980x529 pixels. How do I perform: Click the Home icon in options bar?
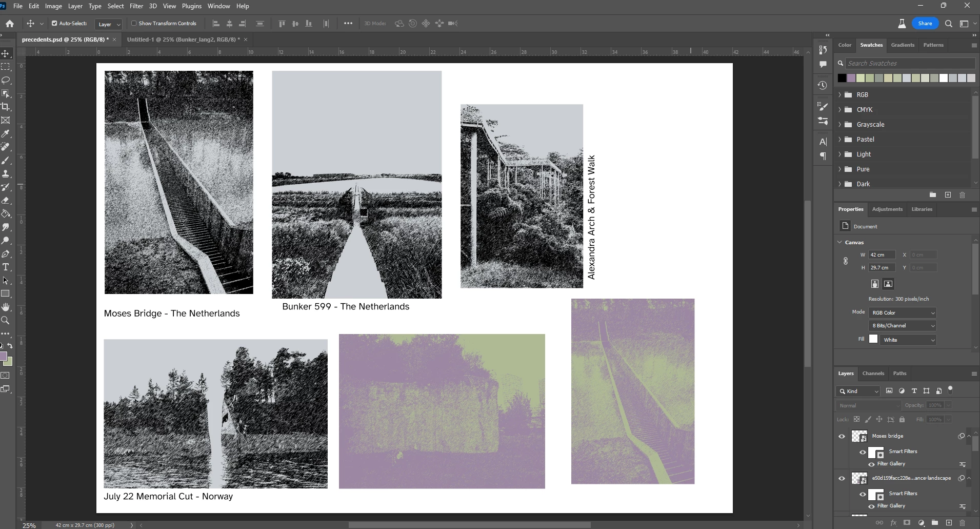click(10, 24)
